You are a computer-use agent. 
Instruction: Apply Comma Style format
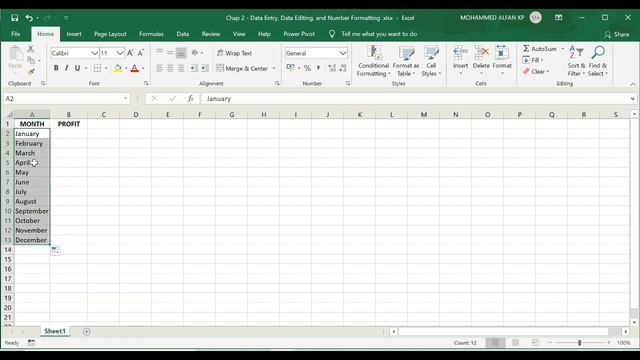click(x=318, y=68)
